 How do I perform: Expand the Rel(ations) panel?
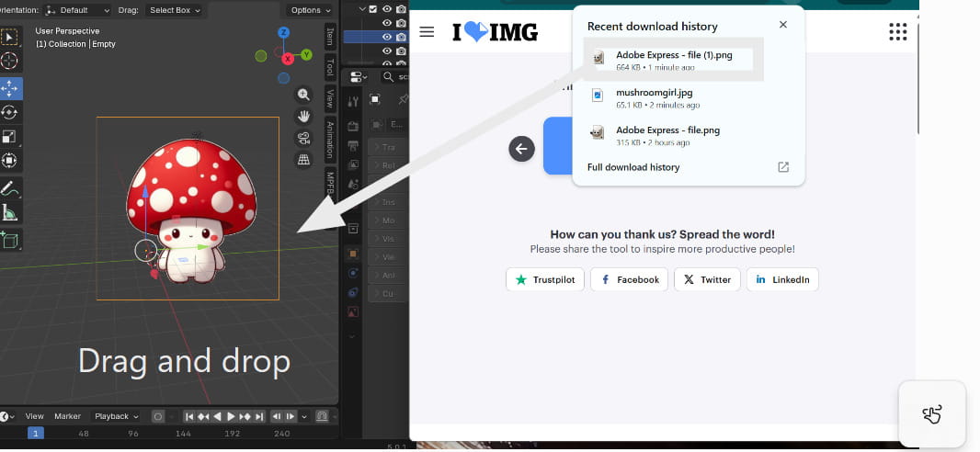point(386,165)
